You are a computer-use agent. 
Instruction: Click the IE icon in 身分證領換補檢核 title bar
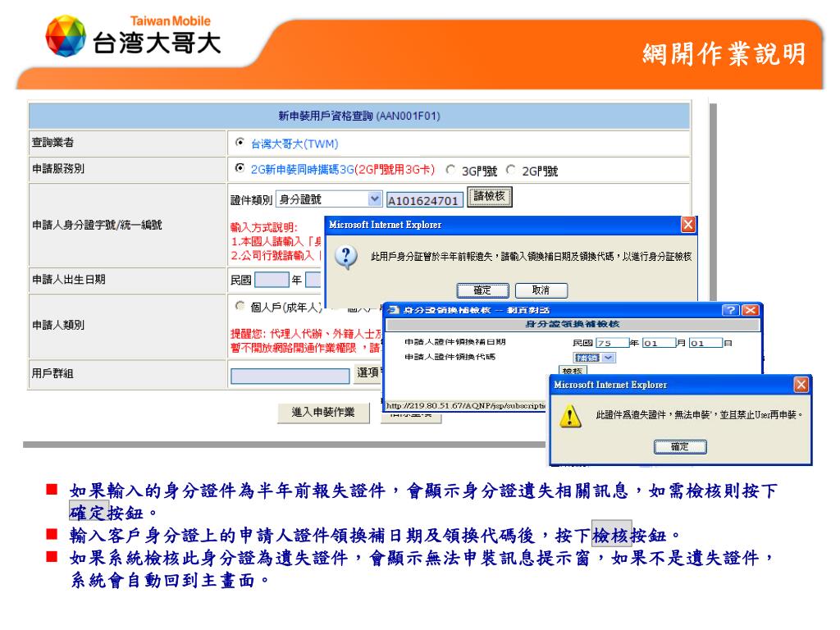coord(393,310)
